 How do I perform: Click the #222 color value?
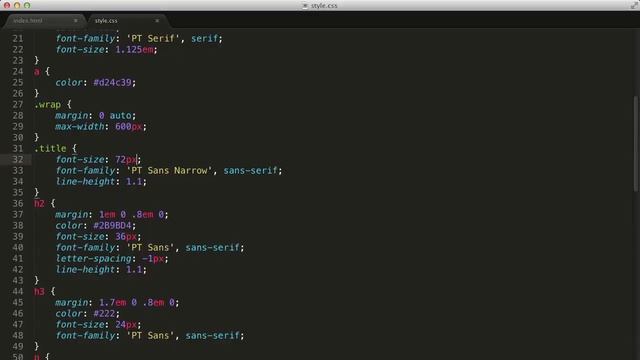pos(104,313)
